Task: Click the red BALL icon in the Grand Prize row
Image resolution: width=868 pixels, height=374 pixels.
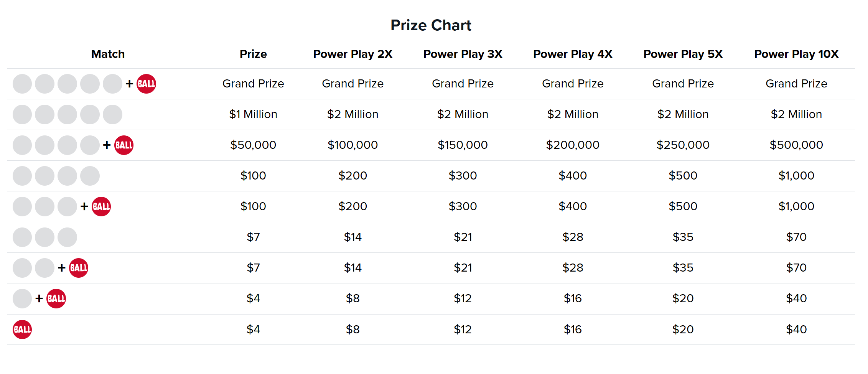Action: [146, 84]
